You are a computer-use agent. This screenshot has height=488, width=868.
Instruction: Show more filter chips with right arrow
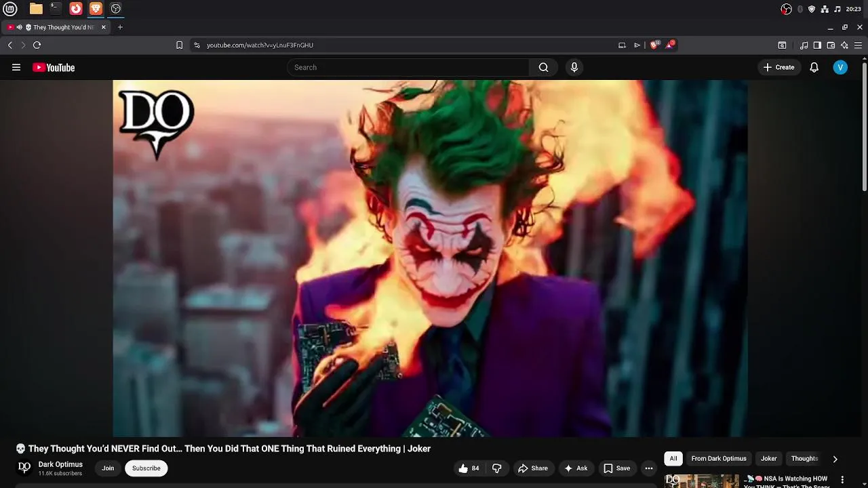pos(835,459)
